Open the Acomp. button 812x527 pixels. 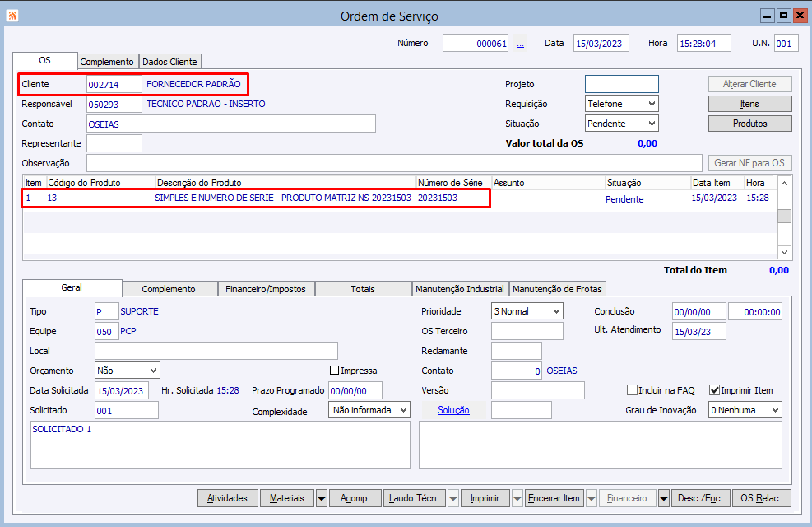tap(355, 498)
